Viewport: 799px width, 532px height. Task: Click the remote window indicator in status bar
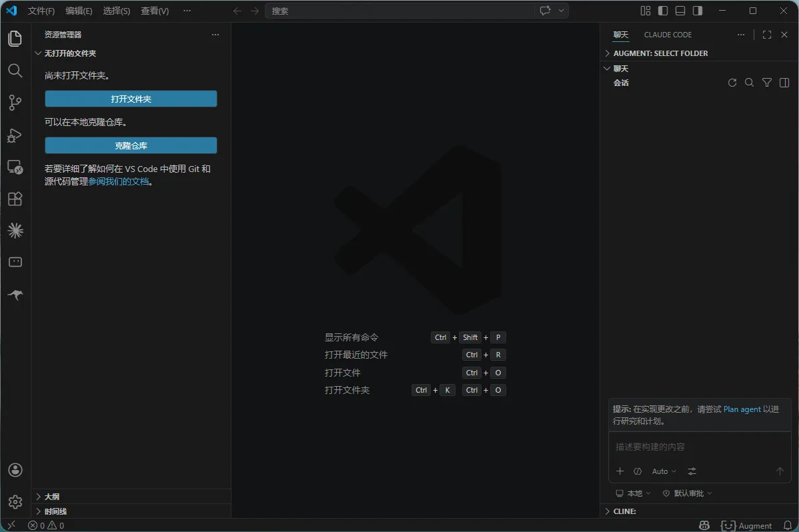coord(11,525)
